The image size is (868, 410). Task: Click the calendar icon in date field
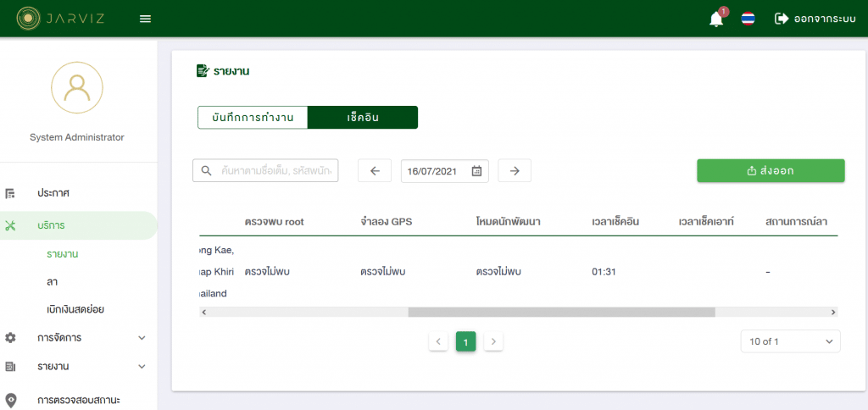[476, 171]
